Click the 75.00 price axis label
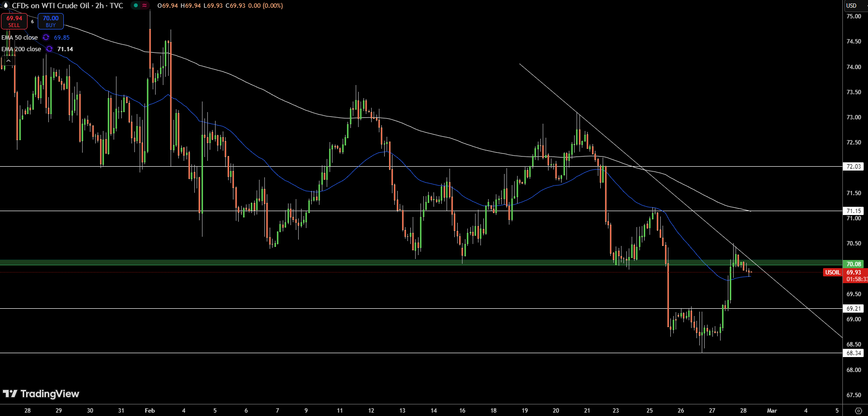The height and width of the screenshot is (416, 868). pos(854,16)
